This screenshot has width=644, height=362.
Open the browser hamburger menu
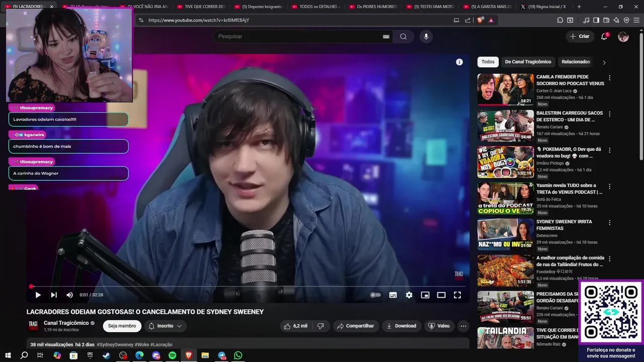tap(636, 20)
